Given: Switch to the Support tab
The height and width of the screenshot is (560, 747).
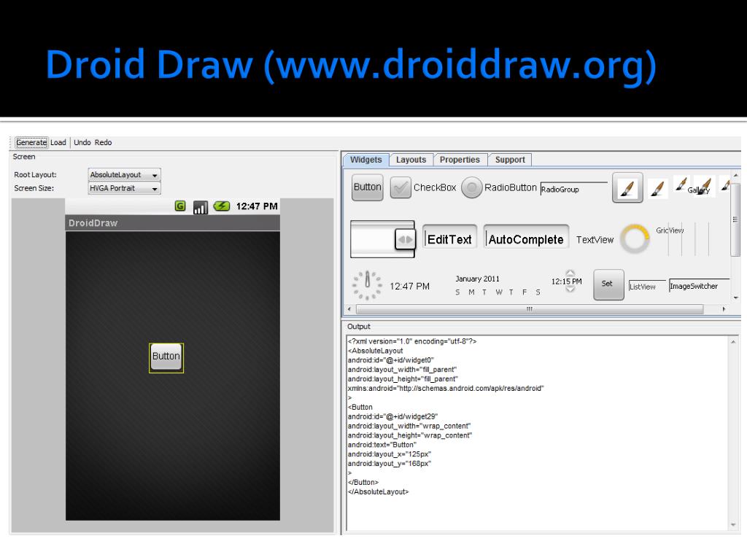Looking at the screenshot, I should [510, 160].
